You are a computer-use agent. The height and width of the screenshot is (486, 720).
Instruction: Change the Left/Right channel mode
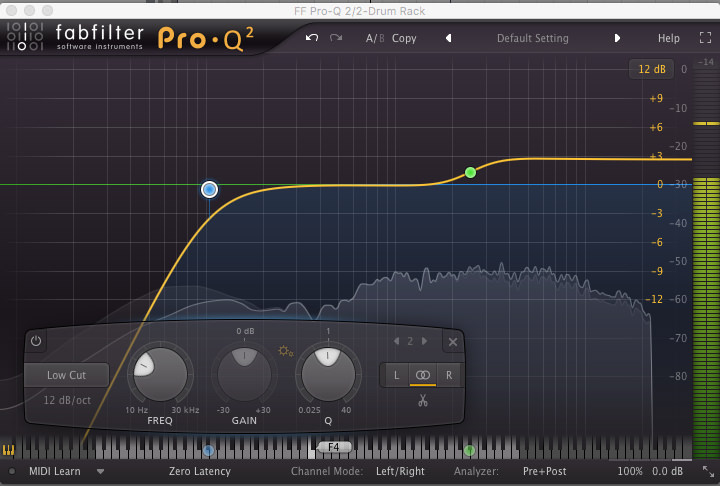tap(400, 471)
